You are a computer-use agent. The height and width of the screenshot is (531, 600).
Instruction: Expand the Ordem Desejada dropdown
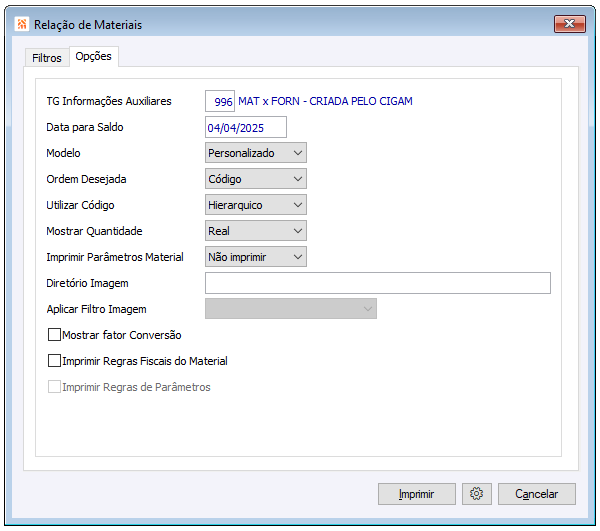[256, 179]
